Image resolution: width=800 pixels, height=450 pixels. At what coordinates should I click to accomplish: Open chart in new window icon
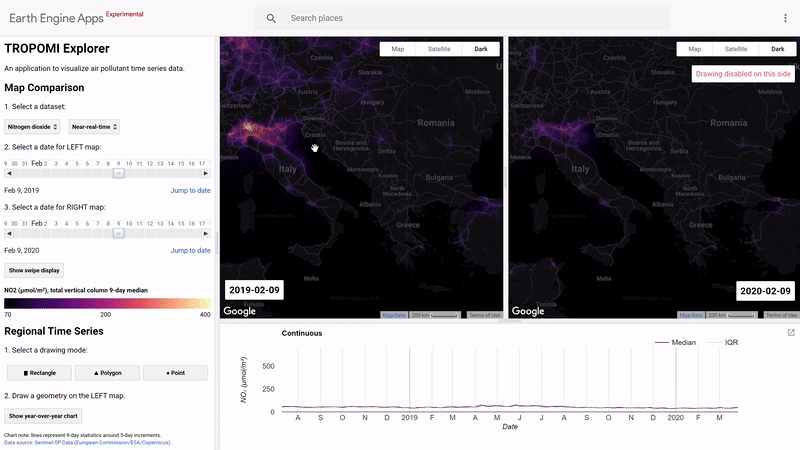791,333
